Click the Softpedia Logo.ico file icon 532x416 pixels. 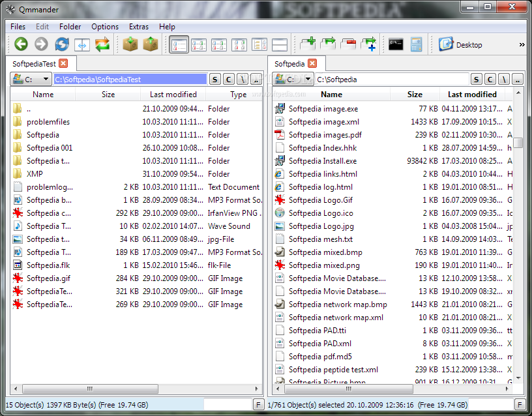[x=280, y=213]
